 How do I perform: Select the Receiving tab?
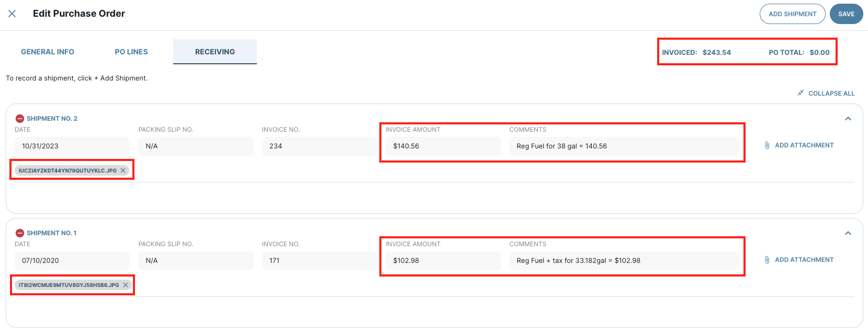215,52
